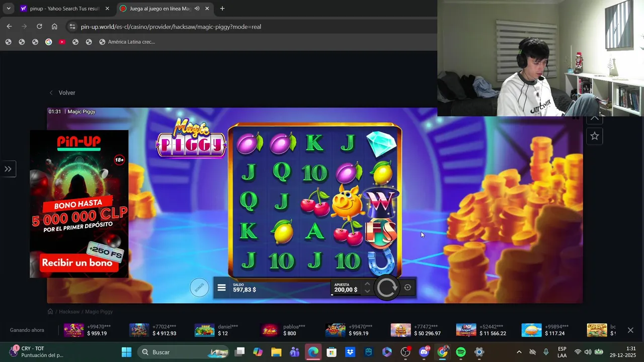Open the game hamburger menu

click(221, 288)
